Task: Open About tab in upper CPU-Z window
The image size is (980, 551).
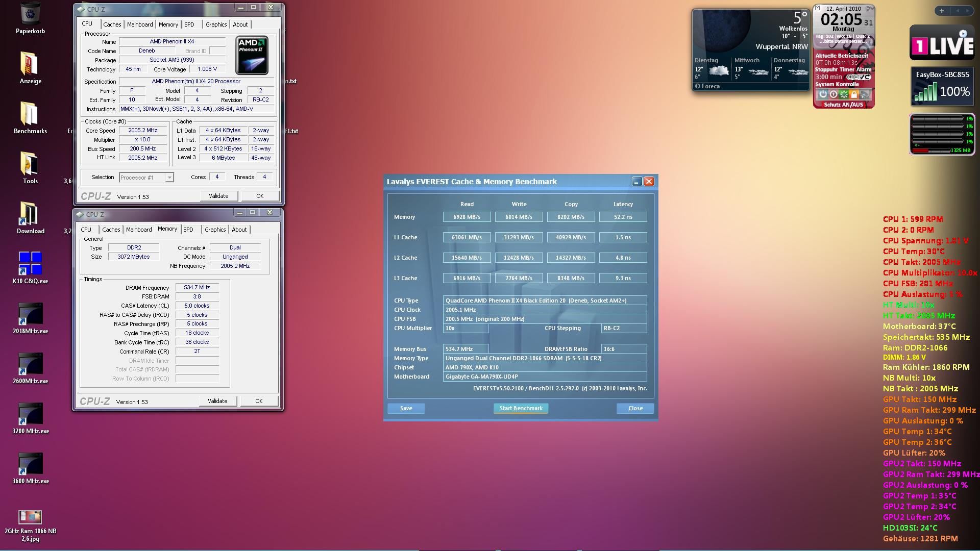Action: [240, 24]
